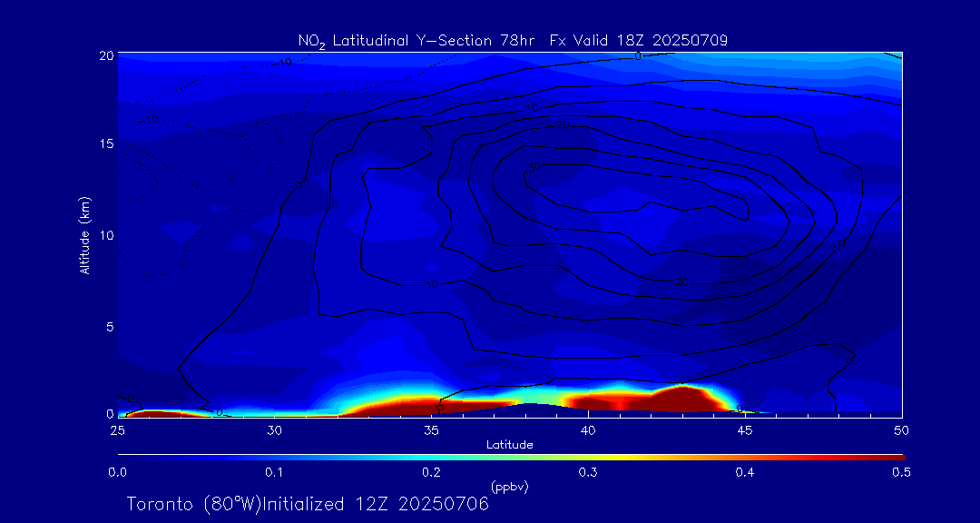This screenshot has width=980, height=523.
Task: Click the contour label reading 30
Action: 534,167
